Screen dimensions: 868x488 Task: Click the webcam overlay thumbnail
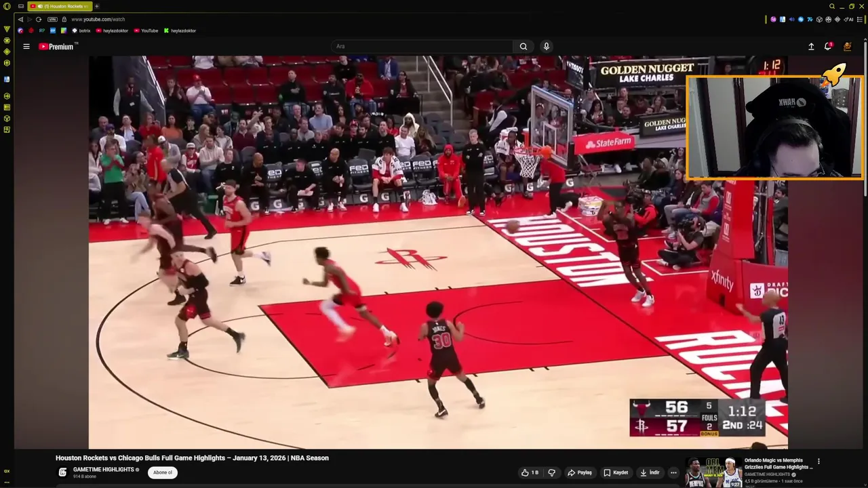point(774,127)
